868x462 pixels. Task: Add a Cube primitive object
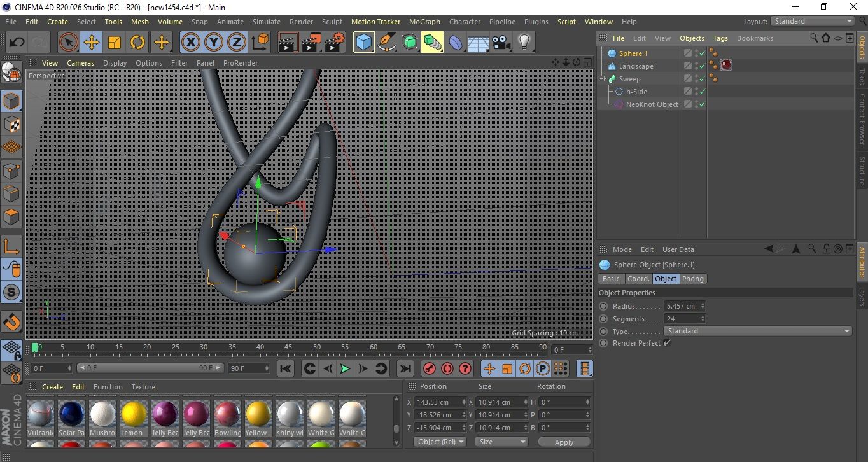363,43
